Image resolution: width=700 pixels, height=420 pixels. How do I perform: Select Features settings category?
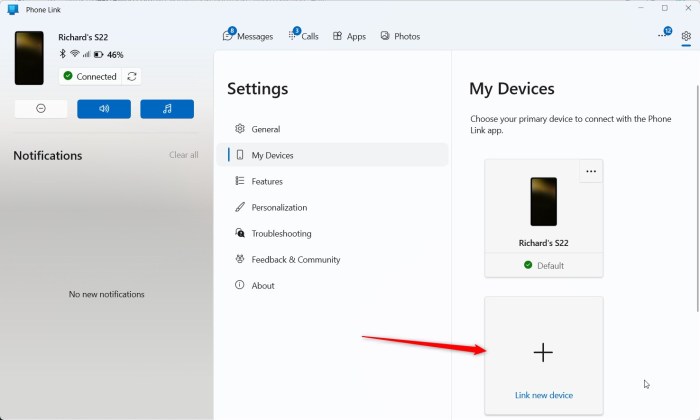[x=333, y=181]
